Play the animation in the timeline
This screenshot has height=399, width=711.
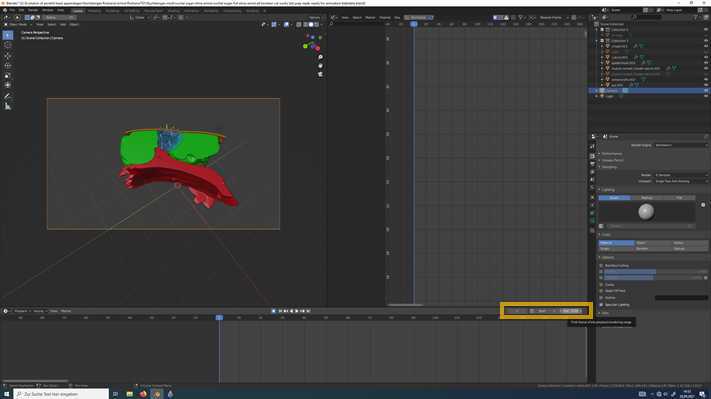coord(297,311)
